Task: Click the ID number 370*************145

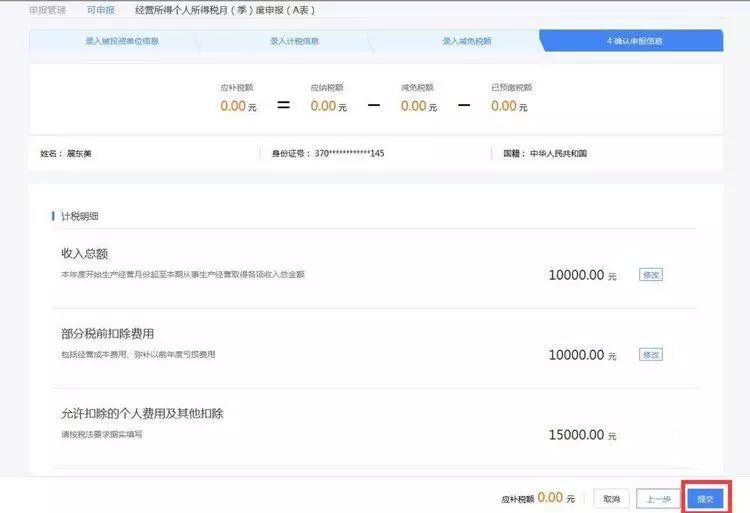Action: click(349, 153)
